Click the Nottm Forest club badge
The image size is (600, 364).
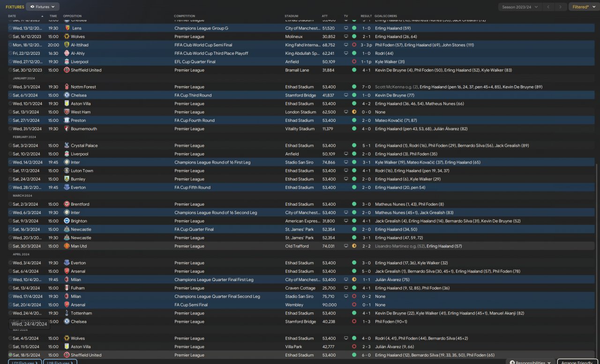pos(67,87)
